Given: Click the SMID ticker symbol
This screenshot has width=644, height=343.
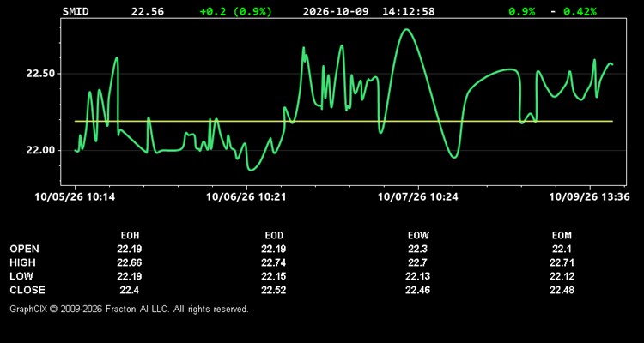Looking at the screenshot, I should (x=76, y=11).
